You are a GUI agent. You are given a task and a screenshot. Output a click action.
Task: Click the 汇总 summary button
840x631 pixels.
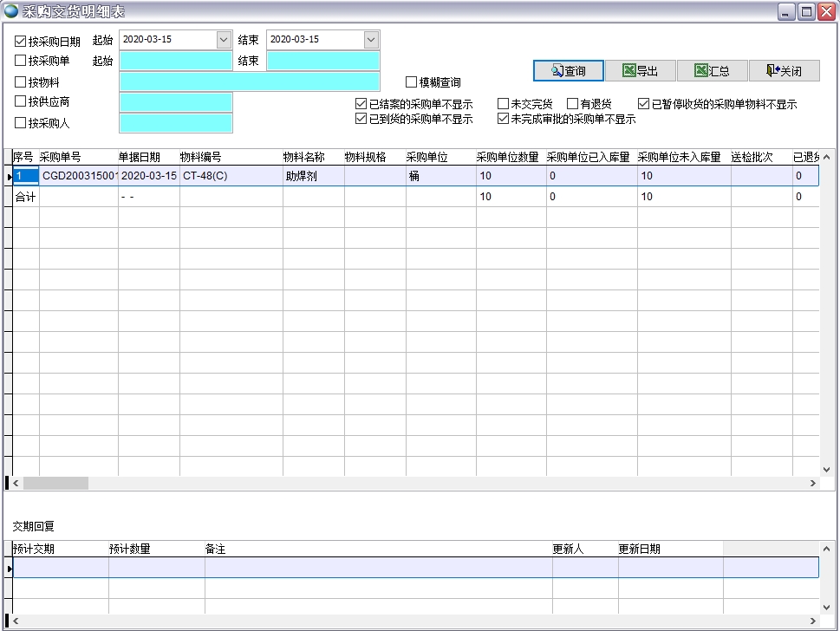click(x=712, y=71)
